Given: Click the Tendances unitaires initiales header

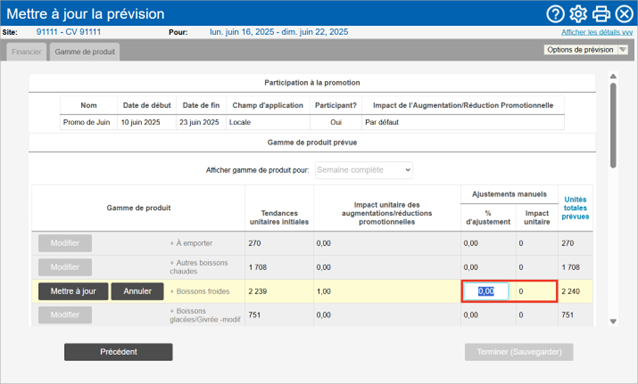Looking at the screenshot, I should 279,218.
